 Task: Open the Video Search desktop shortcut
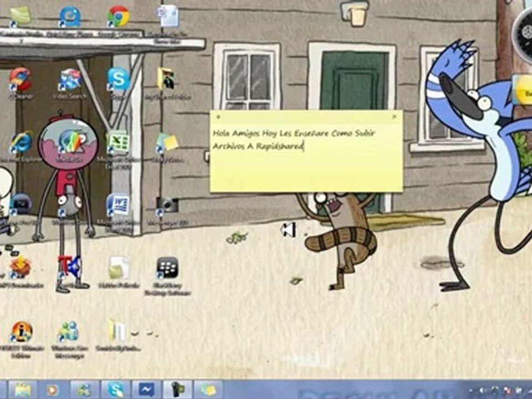click(x=70, y=79)
